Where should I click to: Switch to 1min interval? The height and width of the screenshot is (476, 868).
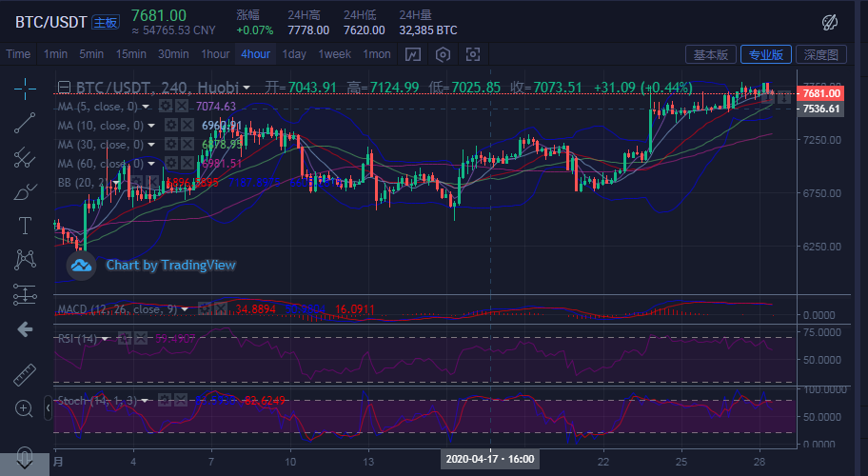[55, 54]
